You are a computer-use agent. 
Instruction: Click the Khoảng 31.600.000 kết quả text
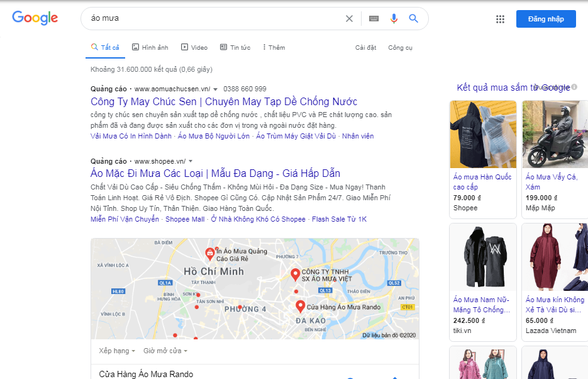[152, 69]
